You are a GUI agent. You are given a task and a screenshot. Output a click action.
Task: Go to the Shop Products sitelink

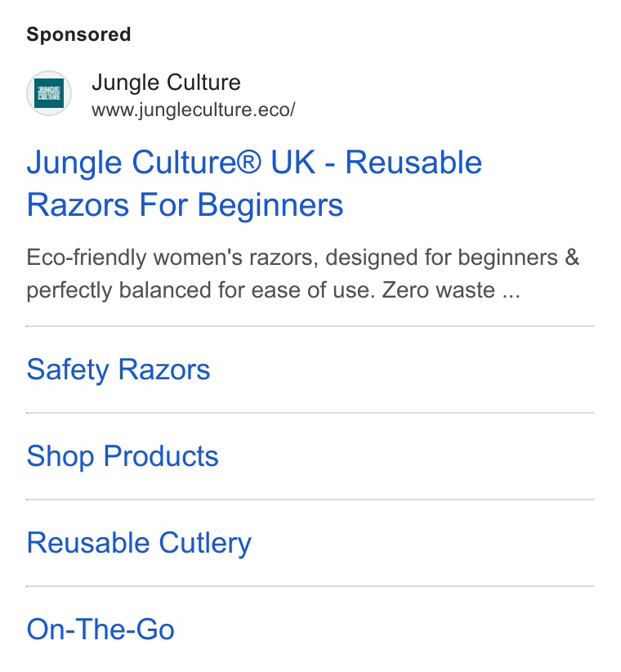tap(123, 456)
